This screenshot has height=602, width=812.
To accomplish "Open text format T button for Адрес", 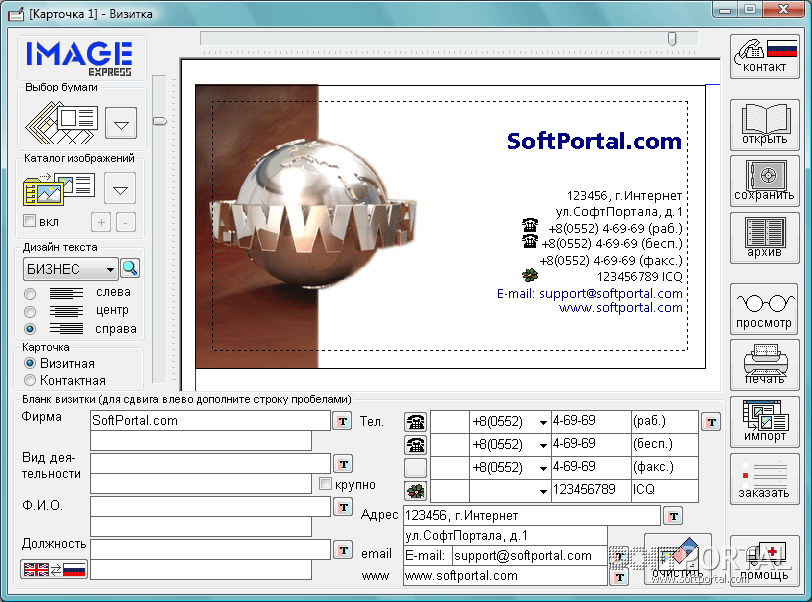I will point(673,516).
